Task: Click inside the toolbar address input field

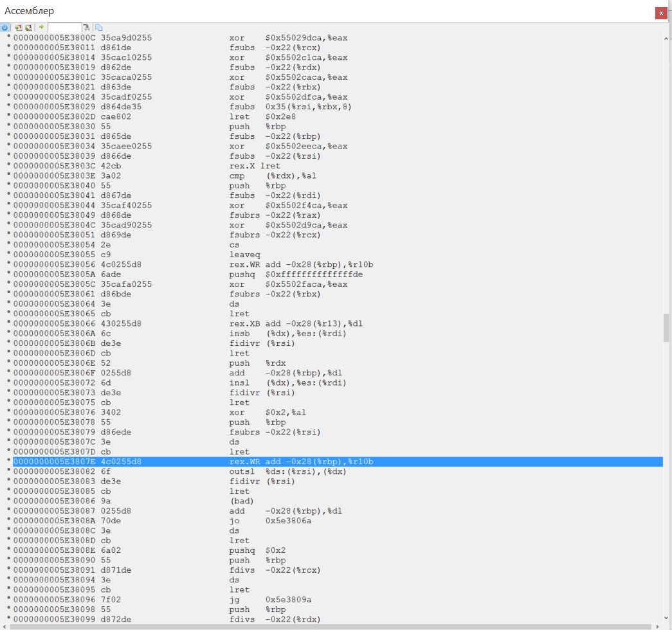Action: click(64, 28)
